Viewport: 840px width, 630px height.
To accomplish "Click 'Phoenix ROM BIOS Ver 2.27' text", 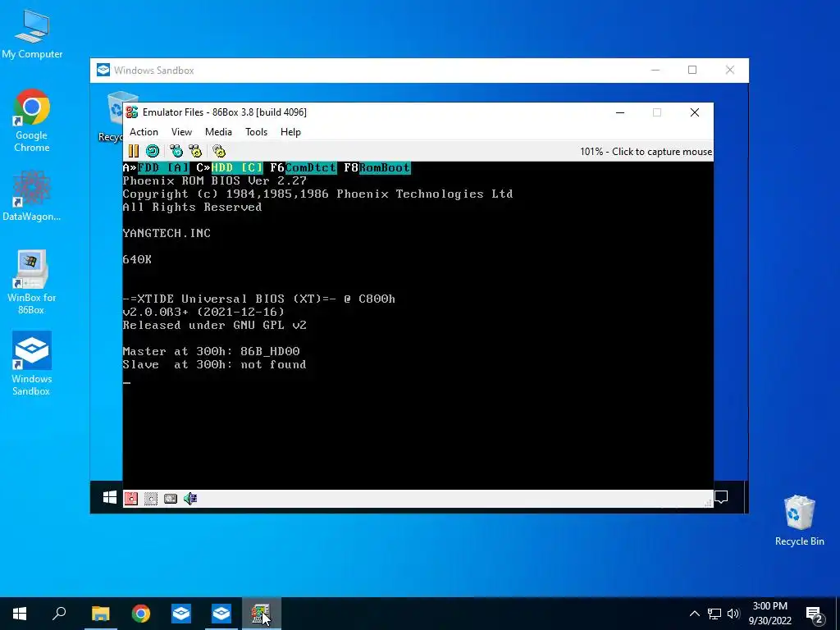I will click(214, 180).
